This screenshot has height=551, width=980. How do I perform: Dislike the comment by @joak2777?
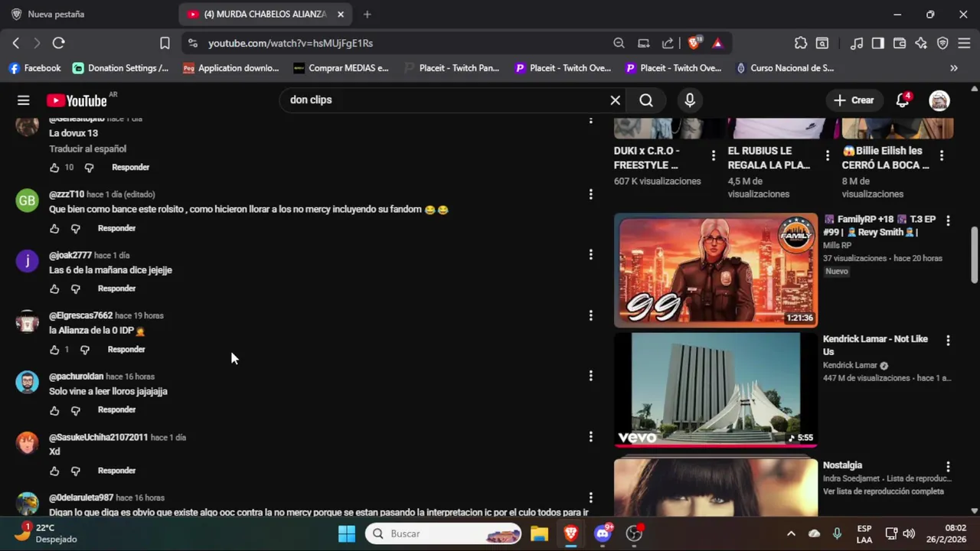pos(75,289)
